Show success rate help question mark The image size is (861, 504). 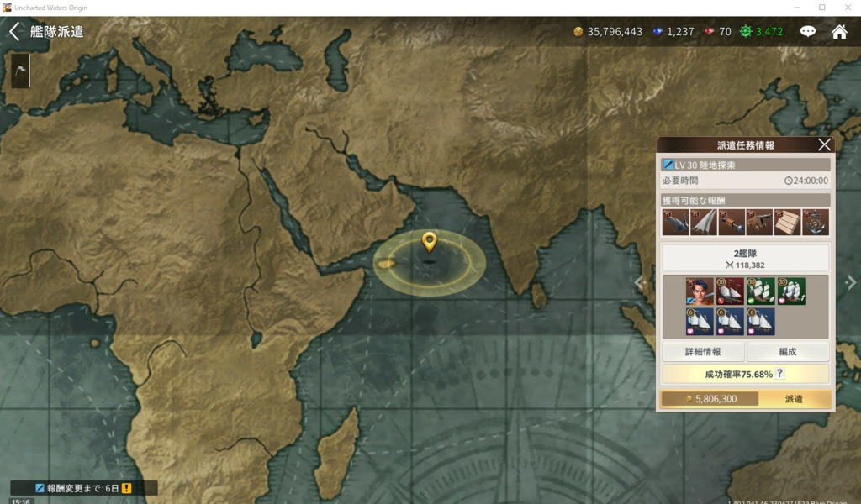[779, 374]
